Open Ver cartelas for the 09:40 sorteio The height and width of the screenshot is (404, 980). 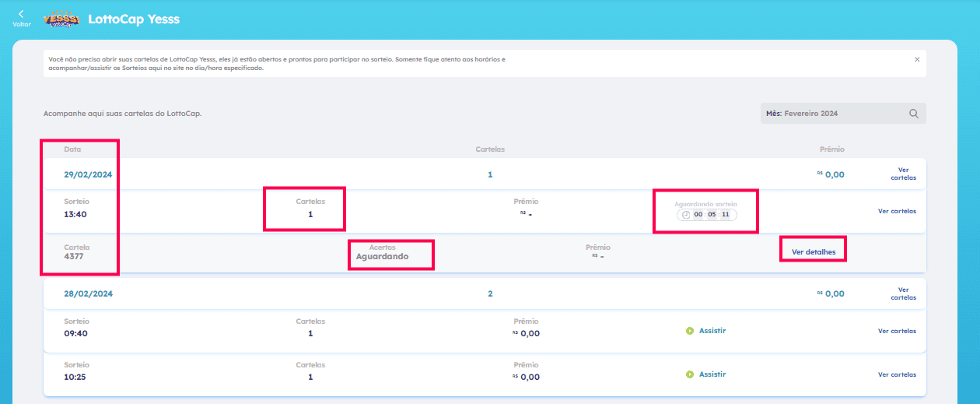(897, 331)
